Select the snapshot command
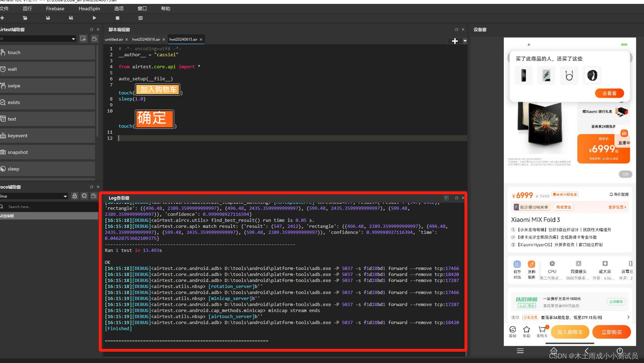This screenshot has width=644, height=363. pyautogui.click(x=47, y=152)
